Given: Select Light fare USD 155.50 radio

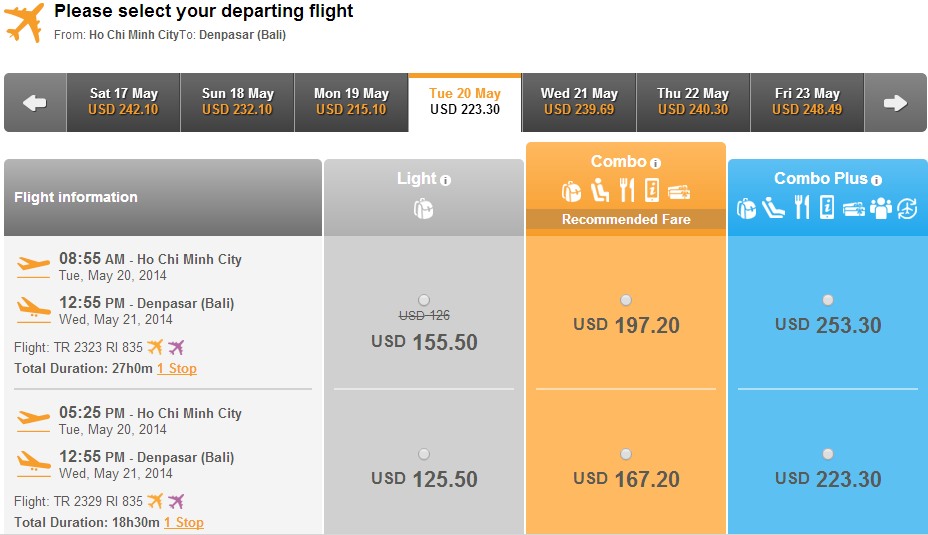Looking at the screenshot, I should (x=424, y=300).
